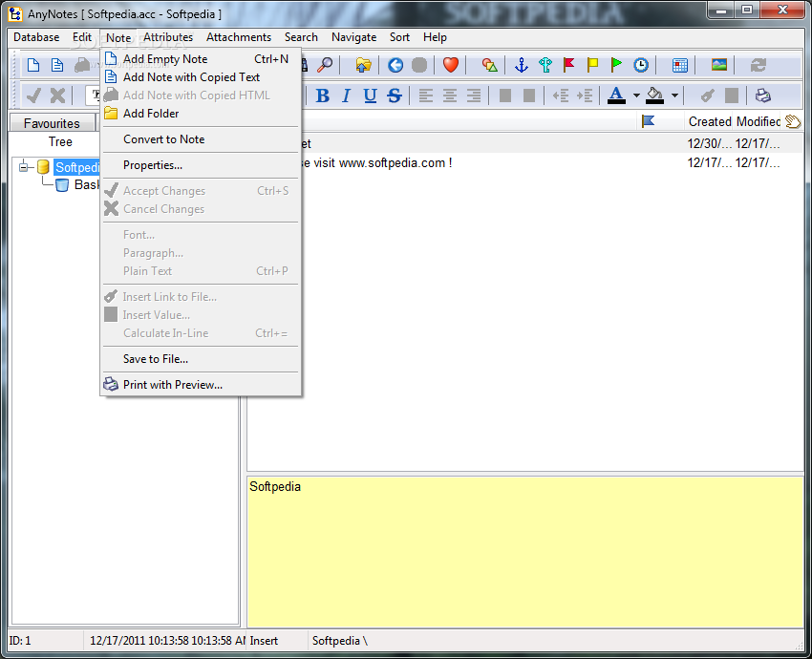
Task: Choose Print with Preview...
Action: pyautogui.click(x=201, y=385)
